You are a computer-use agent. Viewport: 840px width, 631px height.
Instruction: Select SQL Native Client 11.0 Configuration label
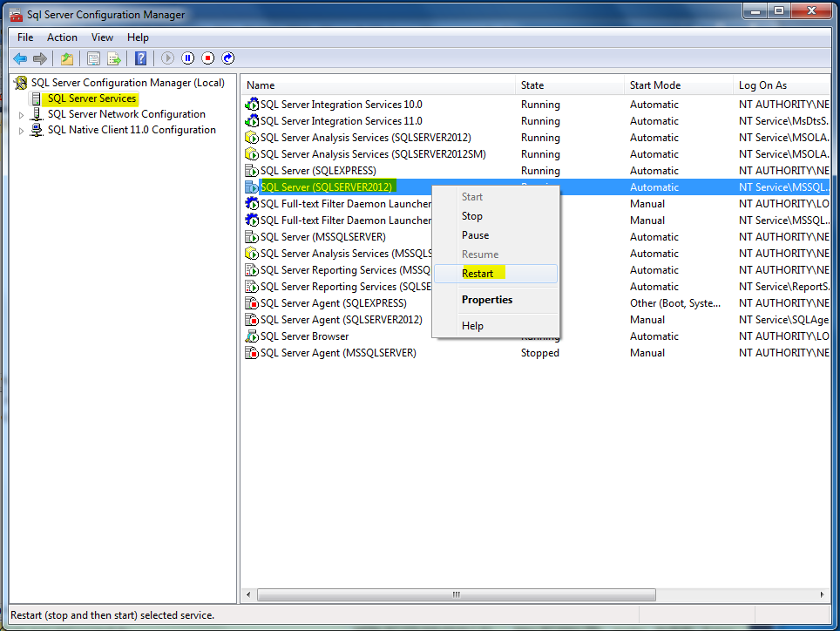pos(132,130)
